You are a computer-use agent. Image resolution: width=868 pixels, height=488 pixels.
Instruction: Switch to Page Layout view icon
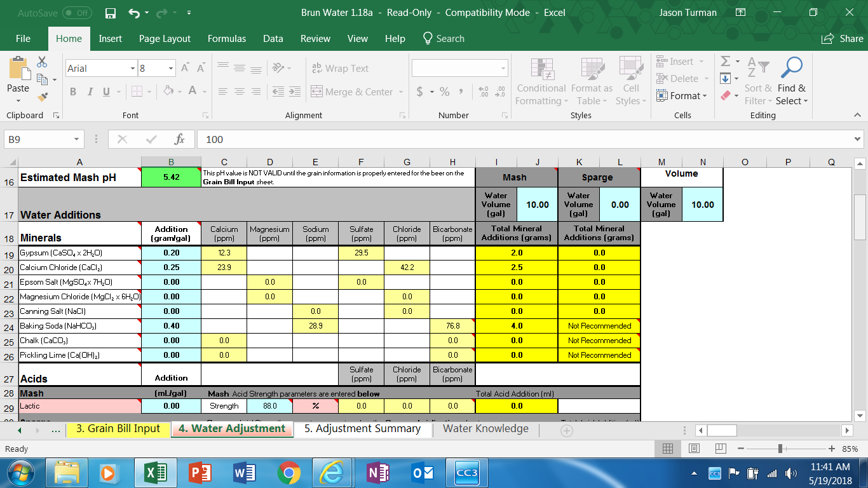click(x=694, y=449)
